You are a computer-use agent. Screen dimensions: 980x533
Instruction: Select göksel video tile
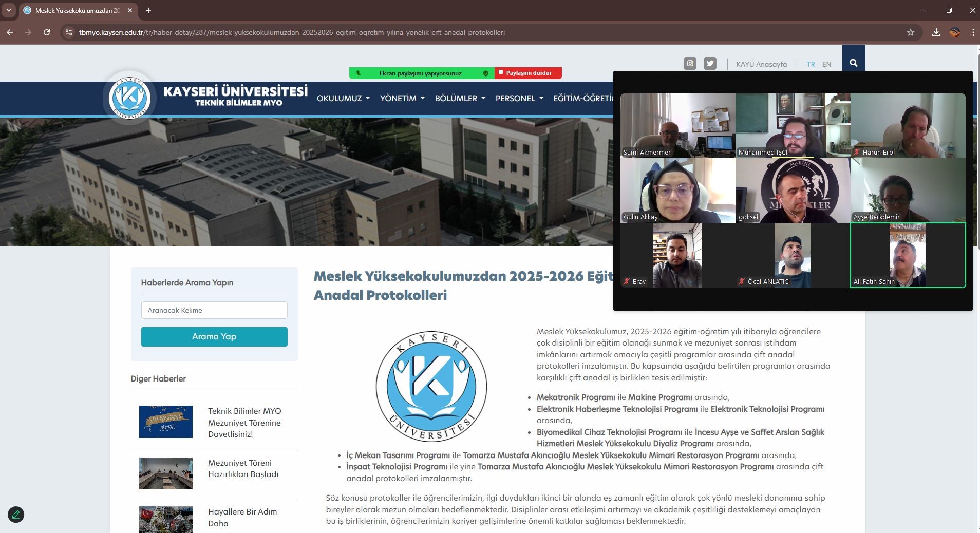[793, 190]
